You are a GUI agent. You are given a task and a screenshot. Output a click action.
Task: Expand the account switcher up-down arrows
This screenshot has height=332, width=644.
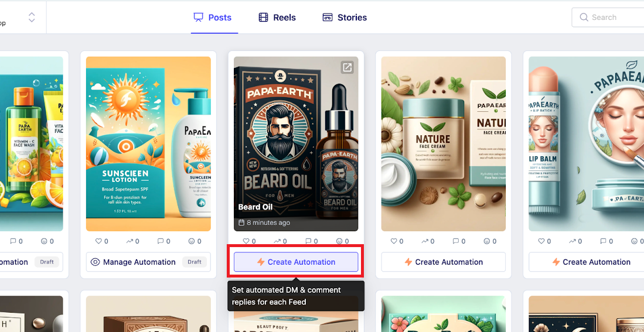[32, 17]
